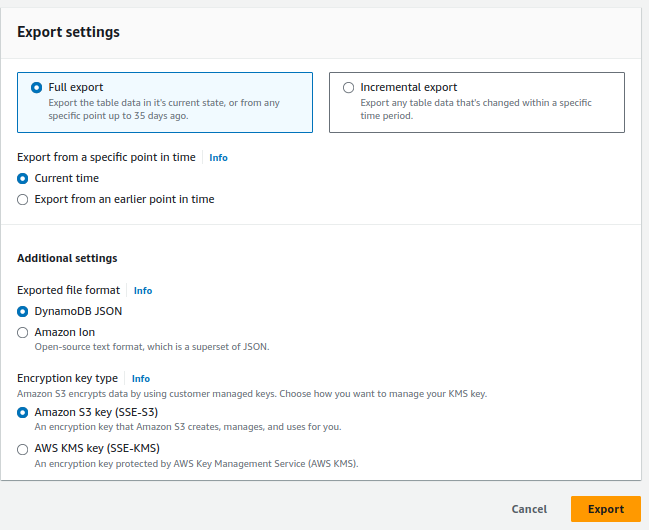Choose DynamoDB JSON radio button
Image resolution: width=649 pixels, height=530 pixels.
[22, 311]
